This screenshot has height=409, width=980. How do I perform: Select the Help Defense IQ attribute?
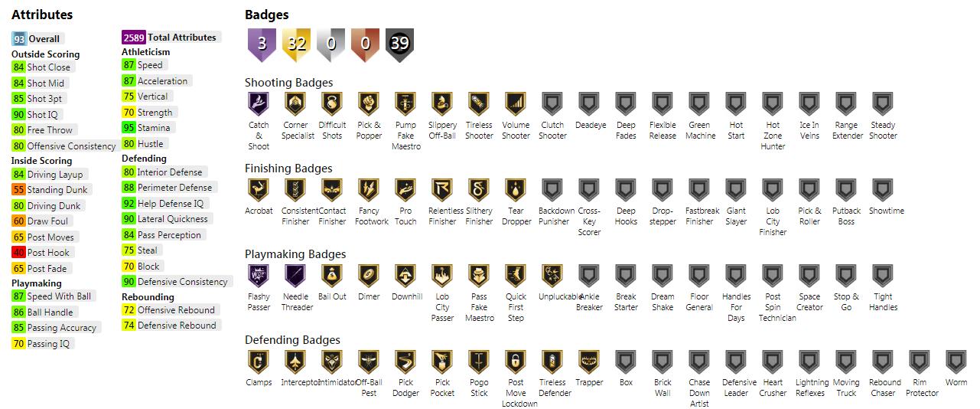pos(164,203)
